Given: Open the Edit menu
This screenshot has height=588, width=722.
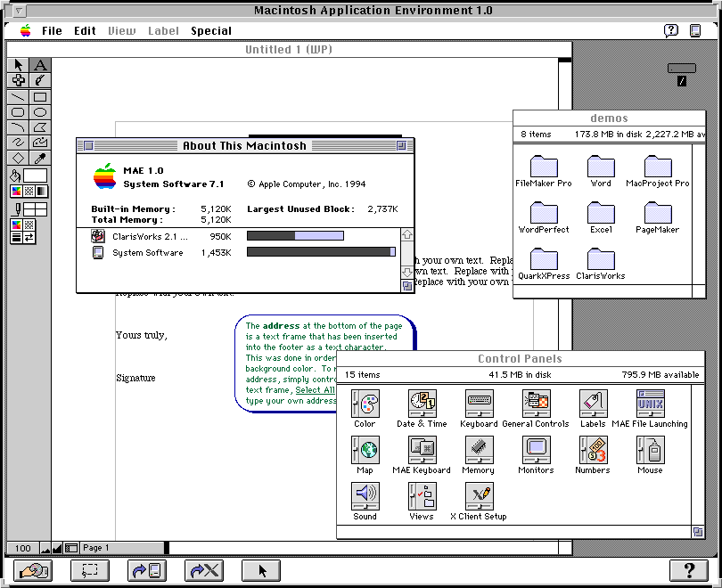Looking at the screenshot, I should [x=85, y=31].
